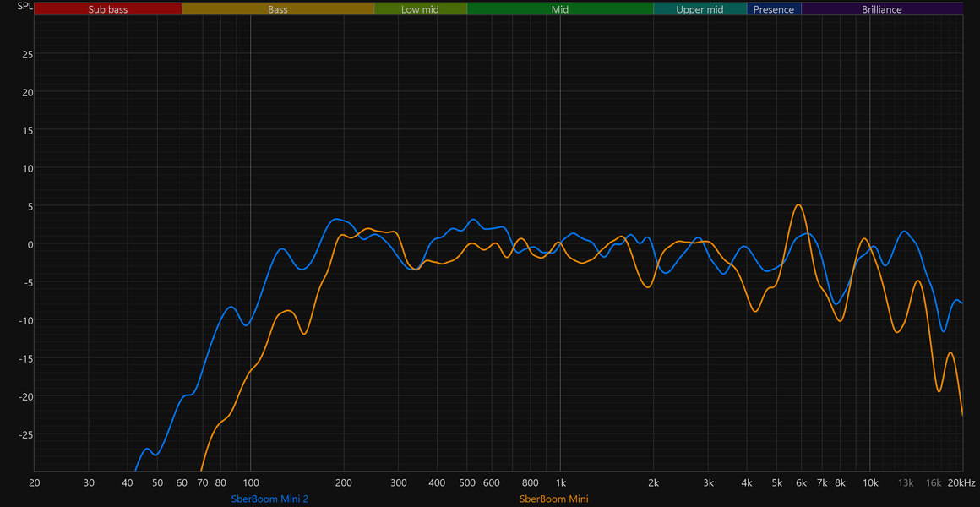Screen dimensions: 980x507
Task: Click the 300 frequency axis label
Action: [x=399, y=482]
